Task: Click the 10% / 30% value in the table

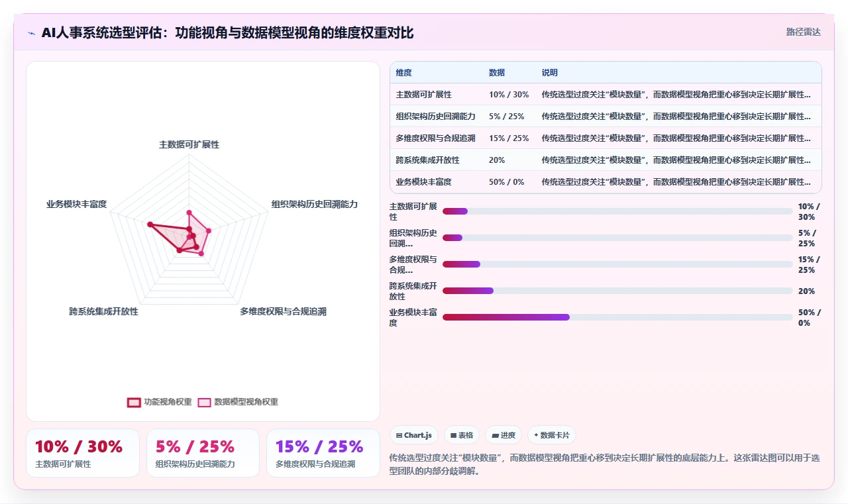Action: pyautogui.click(x=509, y=95)
